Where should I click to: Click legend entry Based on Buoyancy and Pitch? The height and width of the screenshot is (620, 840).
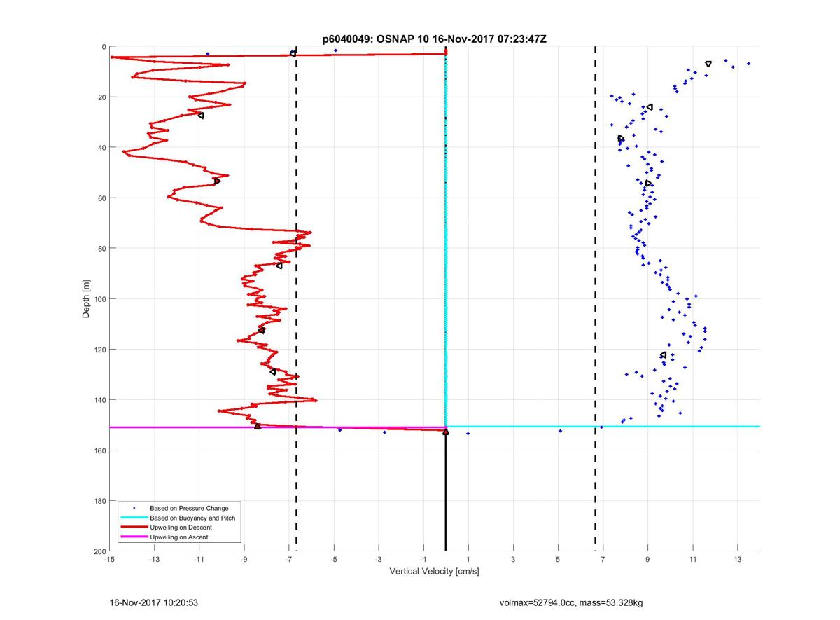pos(192,518)
